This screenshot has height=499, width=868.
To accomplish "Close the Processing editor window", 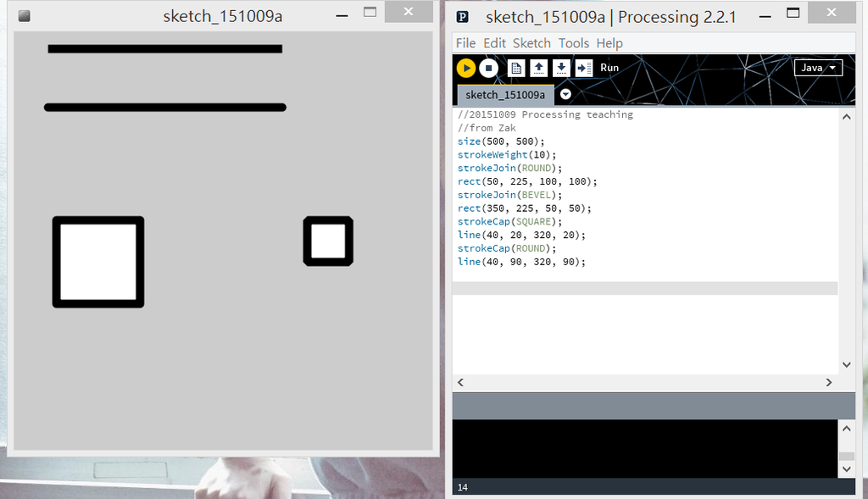I will tap(832, 12).
